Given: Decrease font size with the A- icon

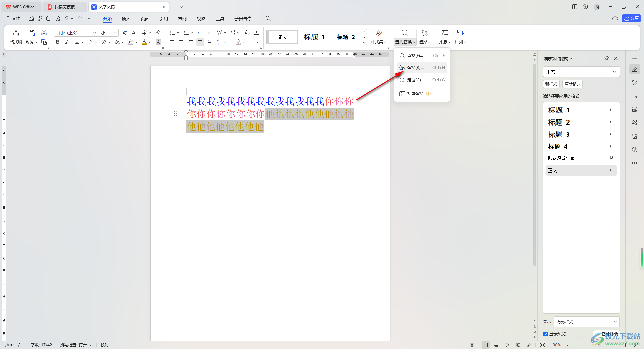Looking at the screenshot, I should pos(134,33).
